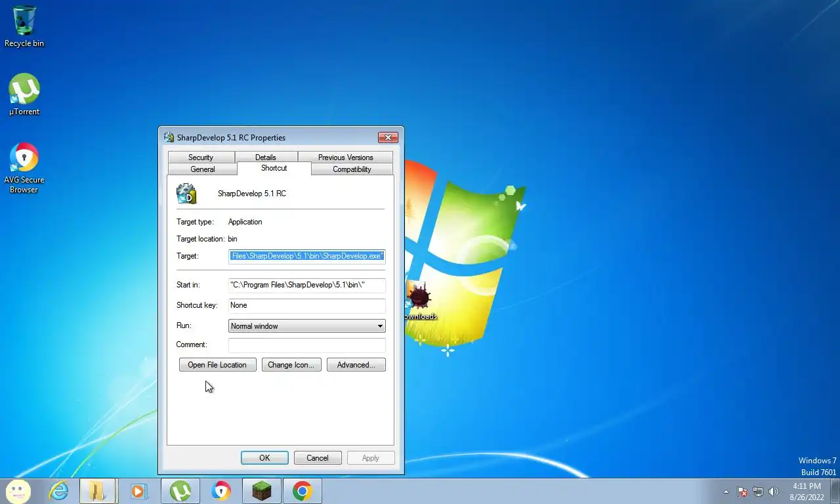Click the network tray icon
840x504 pixels.
tap(758, 492)
